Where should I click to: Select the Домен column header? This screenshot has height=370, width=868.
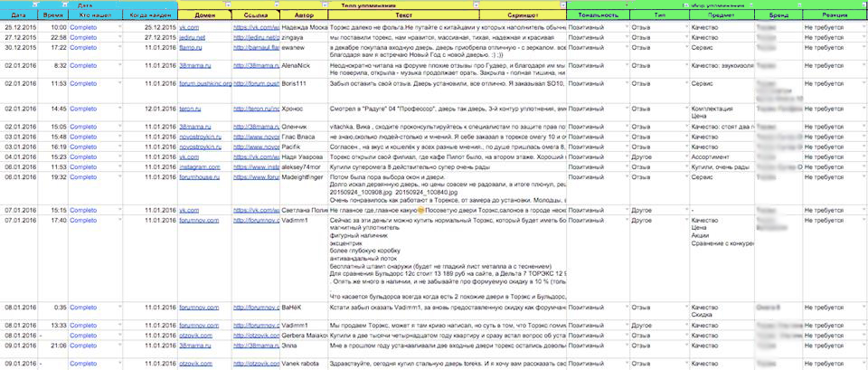(x=205, y=15)
